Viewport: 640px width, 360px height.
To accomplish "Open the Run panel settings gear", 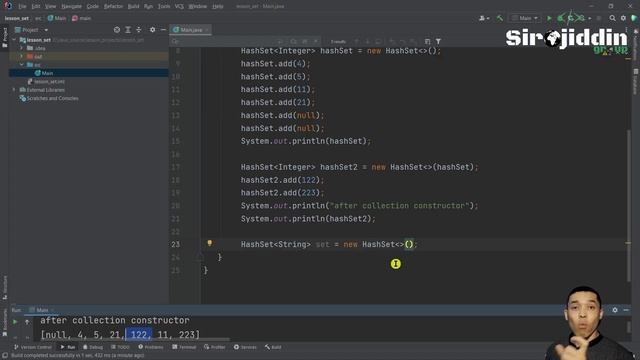I will [615, 310].
